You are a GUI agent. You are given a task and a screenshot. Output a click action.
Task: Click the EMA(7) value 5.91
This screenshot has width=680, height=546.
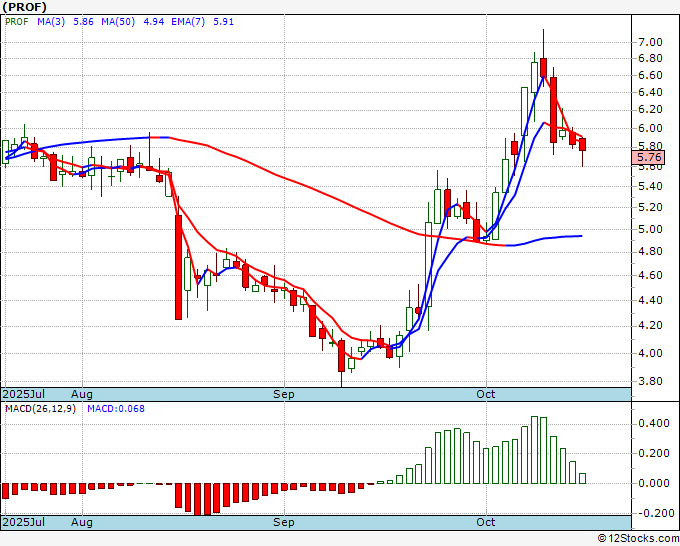[223, 22]
